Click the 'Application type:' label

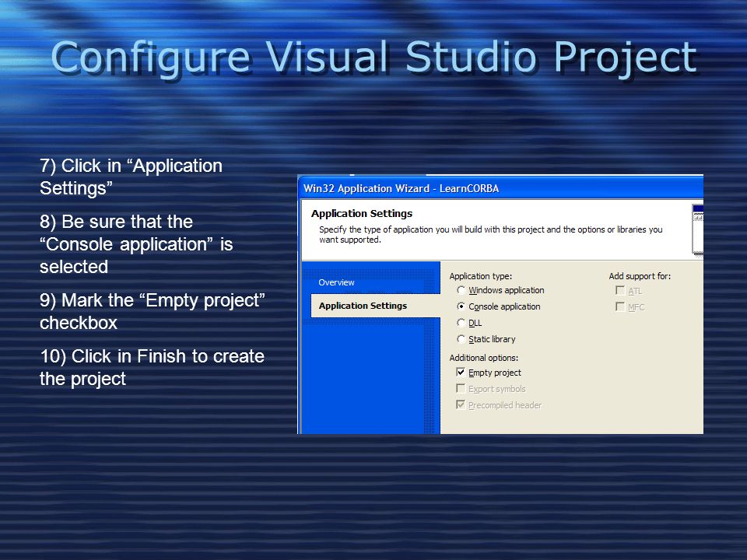tap(480, 276)
